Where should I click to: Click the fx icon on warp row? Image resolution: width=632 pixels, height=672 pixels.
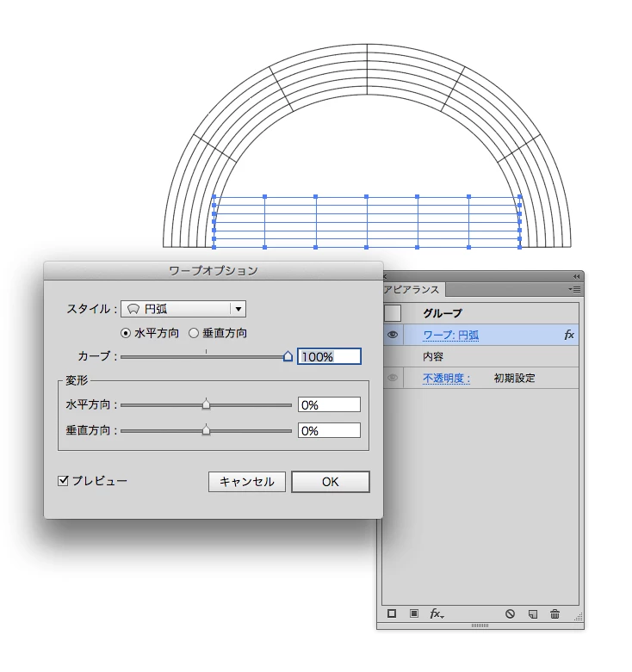coord(569,335)
